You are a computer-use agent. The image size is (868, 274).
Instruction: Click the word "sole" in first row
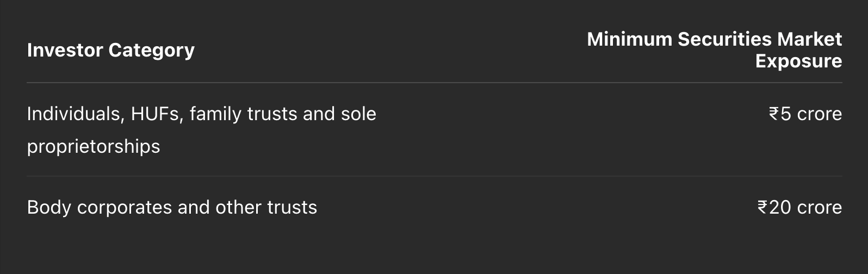pos(358,114)
